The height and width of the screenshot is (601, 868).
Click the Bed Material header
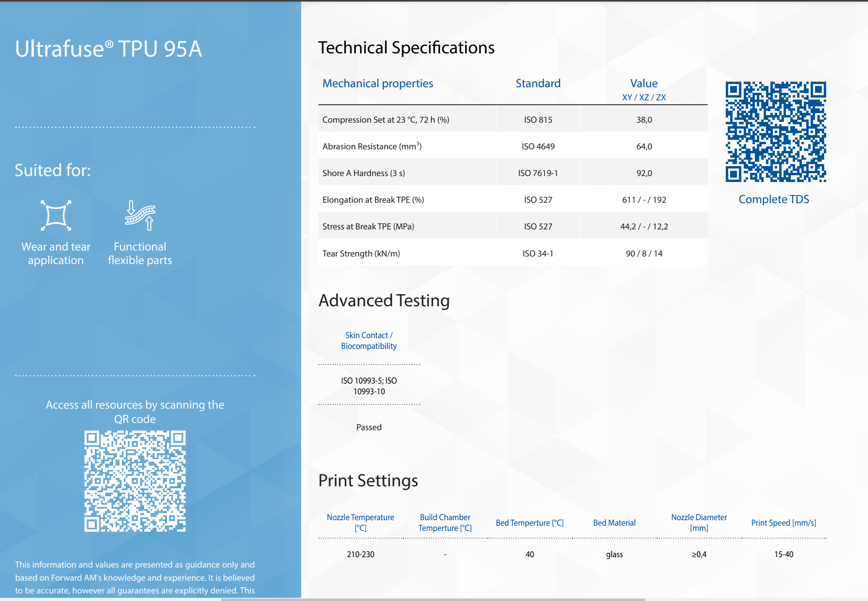point(614,523)
